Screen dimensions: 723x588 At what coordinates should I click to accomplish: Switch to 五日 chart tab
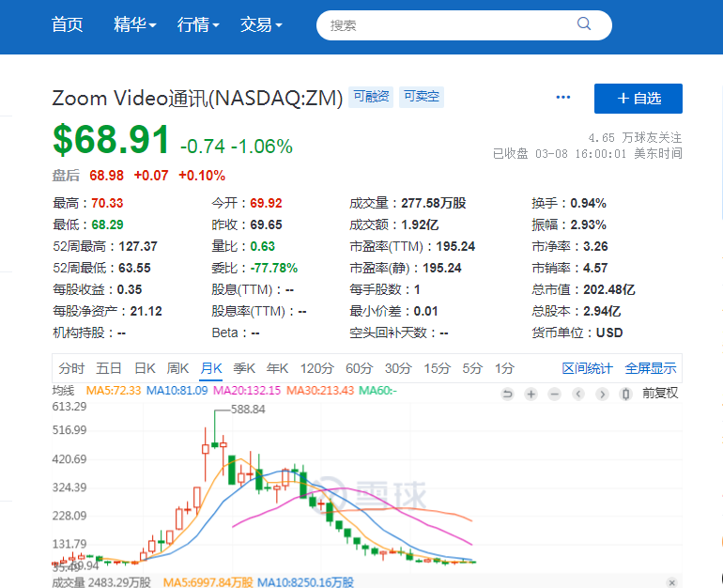pos(109,368)
